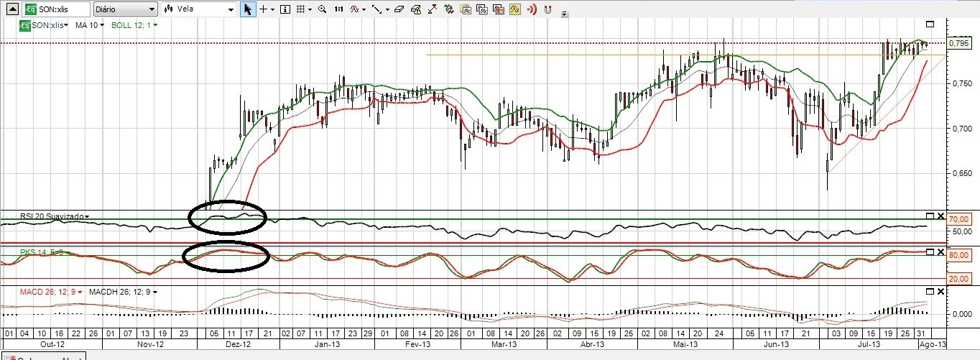Select the arrow pointer tool
The height and width of the screenshot is (360, 980).
(247, 9)
